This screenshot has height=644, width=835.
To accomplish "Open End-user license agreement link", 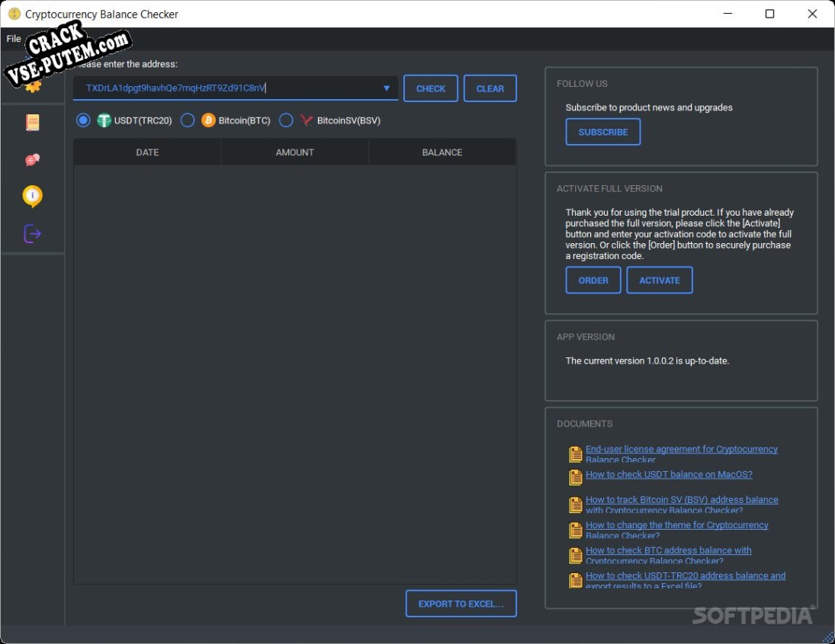I will pyautogui.click(x=681, y=454).
